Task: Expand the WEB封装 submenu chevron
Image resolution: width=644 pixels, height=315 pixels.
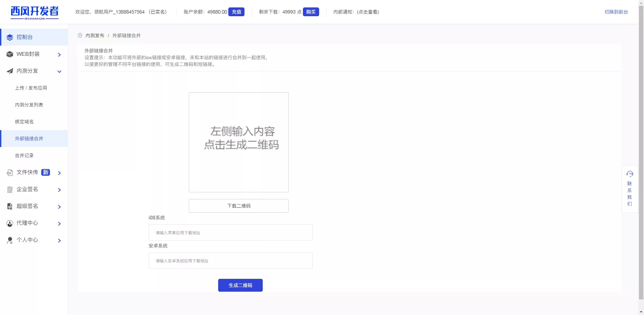Action: pos(59,55)
